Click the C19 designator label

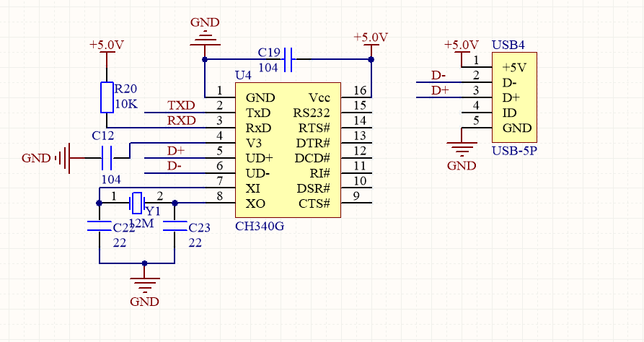(x=269, y=53)
